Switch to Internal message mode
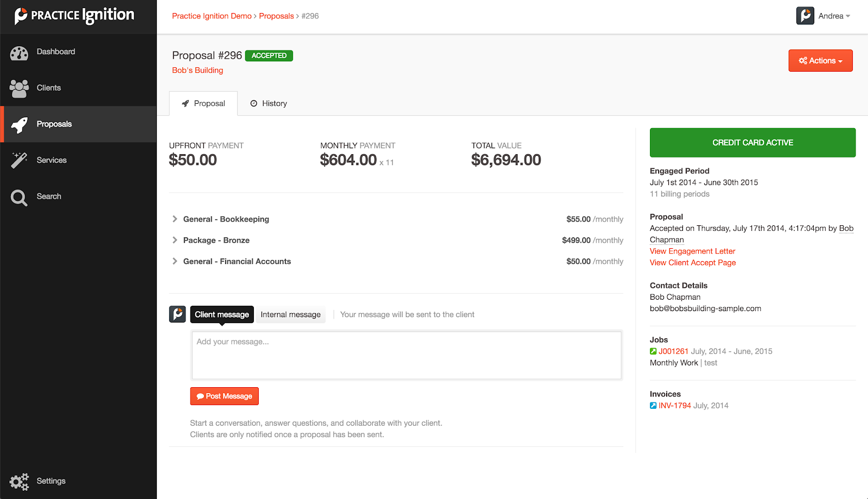Image resolution: width=868 pixels, height=499 pixels. [x=290, y=314]
